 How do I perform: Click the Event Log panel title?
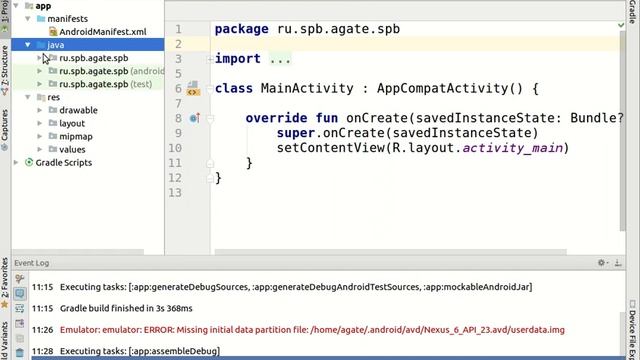[x=31, y=263]
